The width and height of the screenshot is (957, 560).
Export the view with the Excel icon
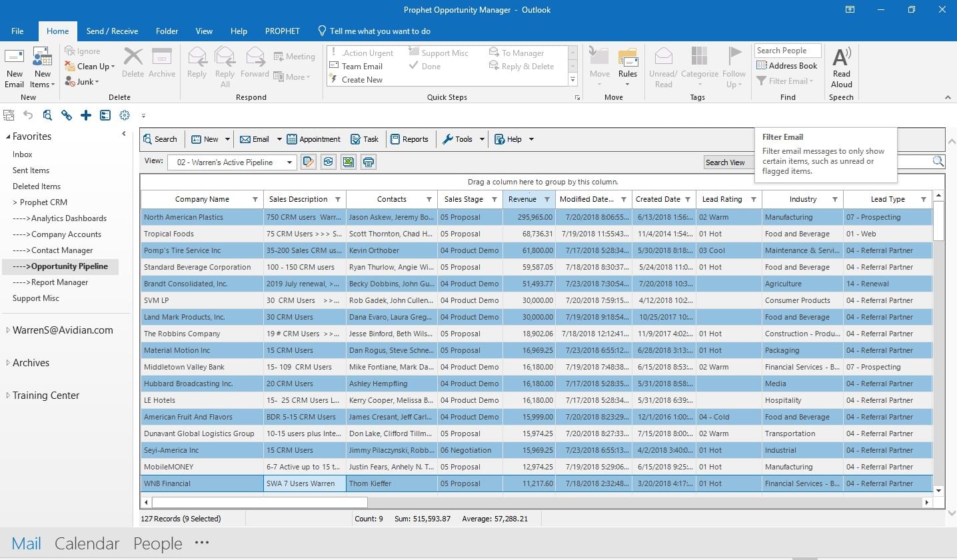[349, 162]
